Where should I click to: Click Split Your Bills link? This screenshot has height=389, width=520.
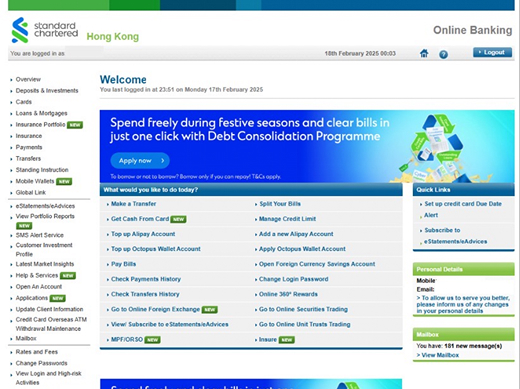280,204
